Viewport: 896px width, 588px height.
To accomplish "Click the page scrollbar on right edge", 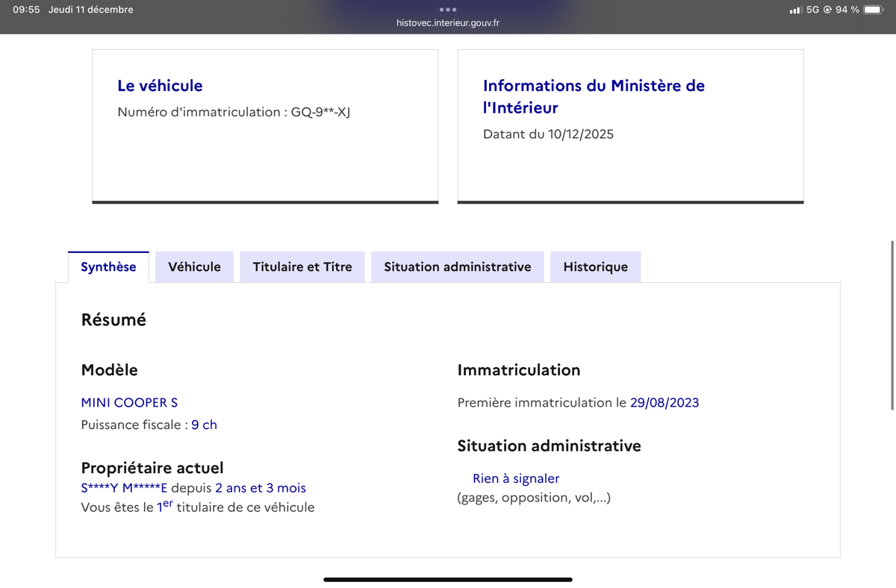I will click(892, 325).
